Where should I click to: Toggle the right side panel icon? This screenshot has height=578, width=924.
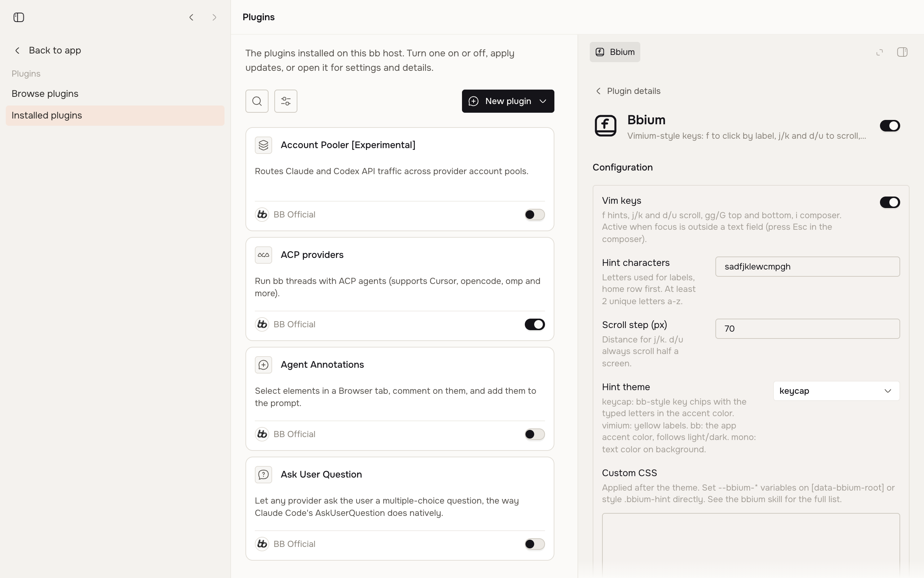[x=902, y=52]
